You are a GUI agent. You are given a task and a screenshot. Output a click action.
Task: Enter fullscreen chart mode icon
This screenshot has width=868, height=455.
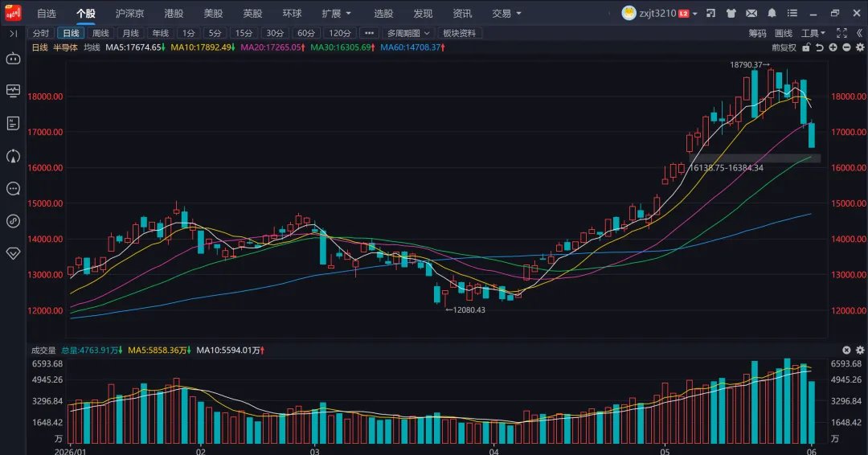pyautogui.click(x=842, y=33)
